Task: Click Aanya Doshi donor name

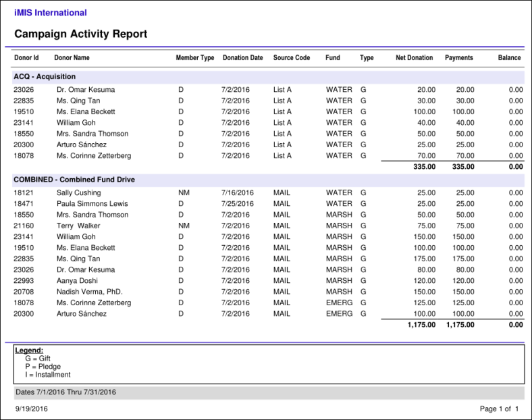Action: coord(78,281)
